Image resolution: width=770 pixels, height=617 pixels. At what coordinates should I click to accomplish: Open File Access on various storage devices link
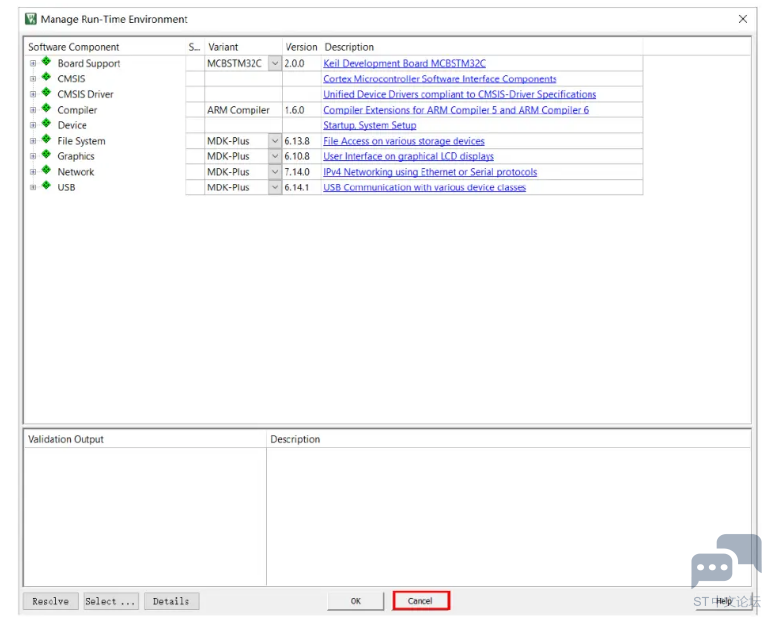(404, 141)
